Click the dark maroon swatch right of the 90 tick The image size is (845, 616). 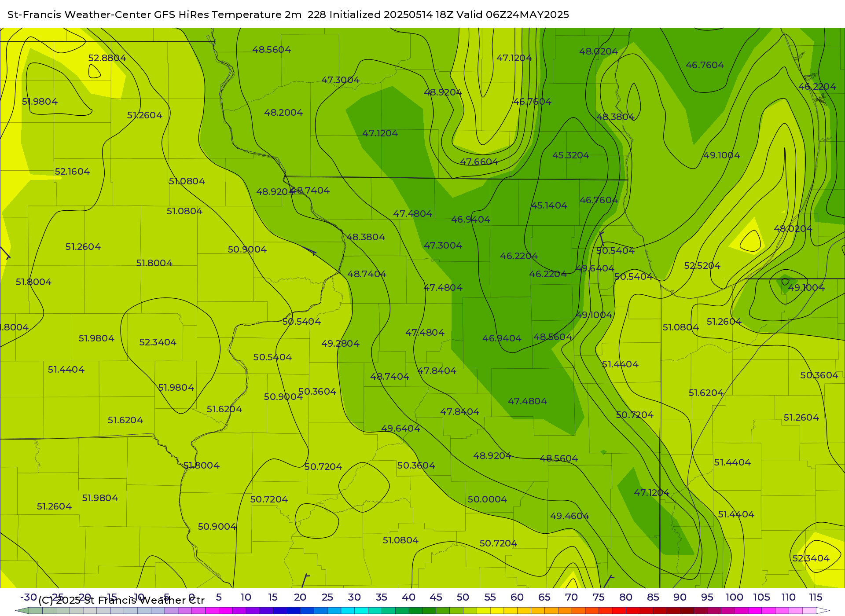pos(687,611)
